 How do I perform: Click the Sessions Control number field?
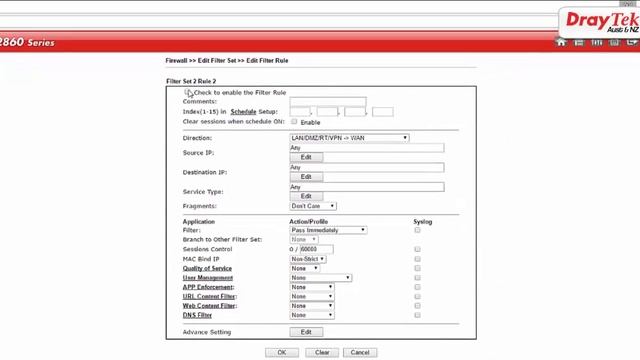[316, 249]
